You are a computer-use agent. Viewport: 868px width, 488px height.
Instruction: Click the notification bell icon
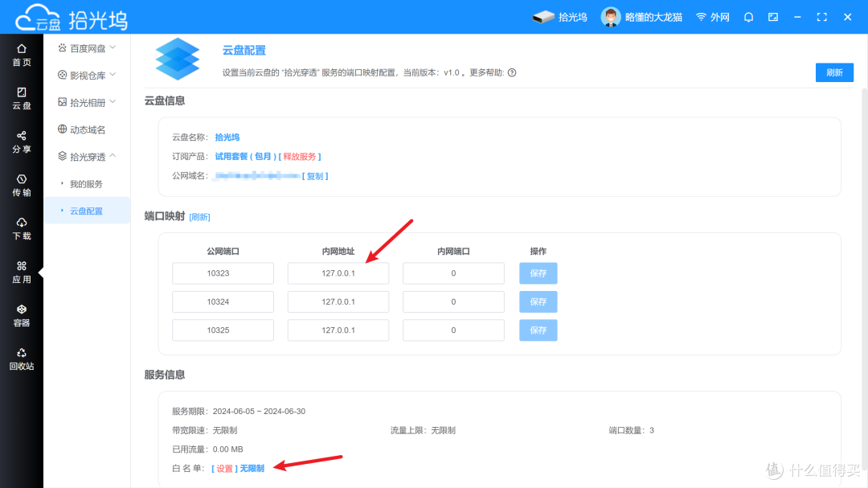pyautogui.click(x=748, y=17)
